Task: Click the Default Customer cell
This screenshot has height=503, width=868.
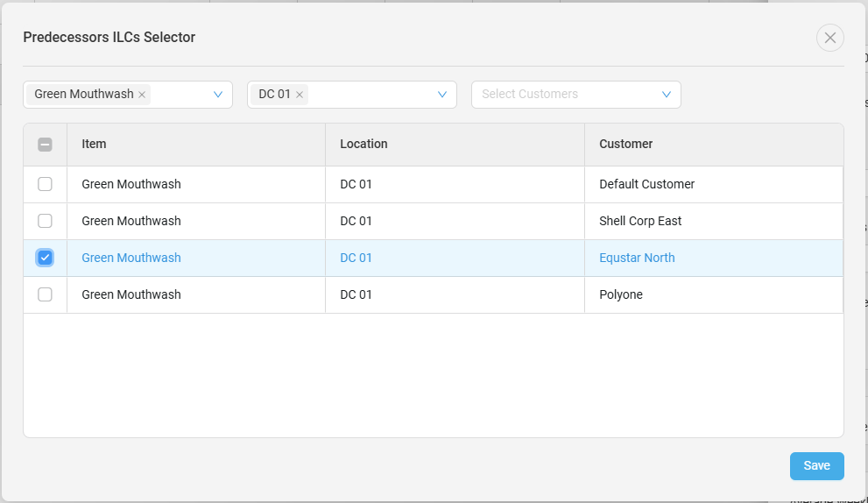Action: 646,184
